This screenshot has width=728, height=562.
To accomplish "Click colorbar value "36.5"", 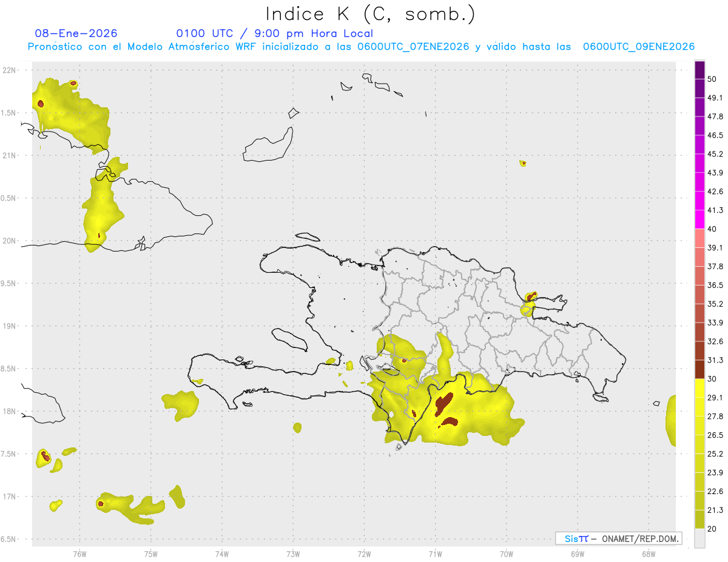I will [715, 285].
